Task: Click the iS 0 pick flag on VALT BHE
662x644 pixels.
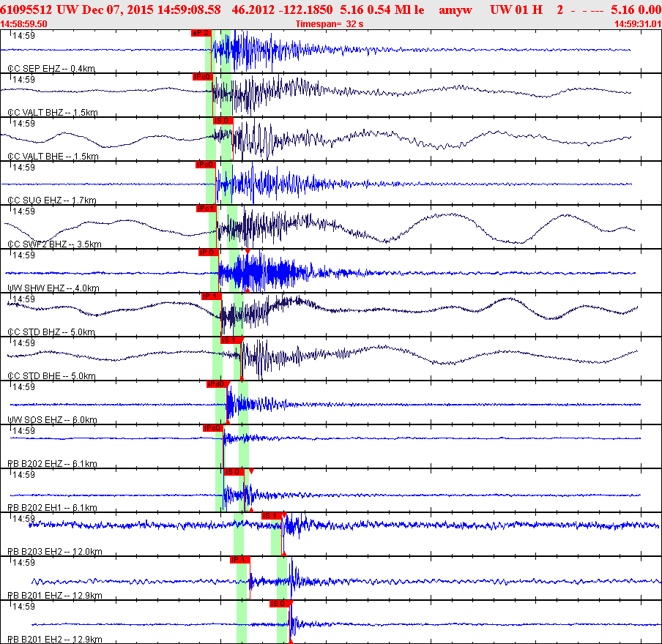Action: pyautogui.click(x=223, y=121)
